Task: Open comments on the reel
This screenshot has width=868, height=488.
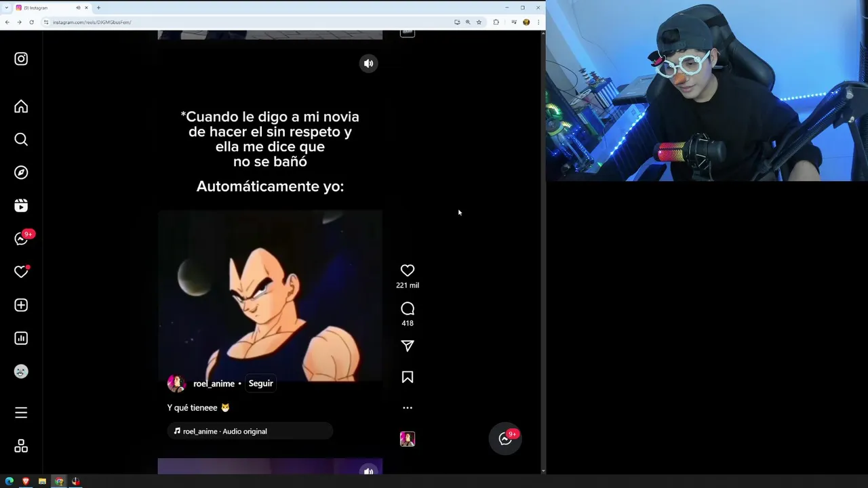Action: (x=408, y=308)
